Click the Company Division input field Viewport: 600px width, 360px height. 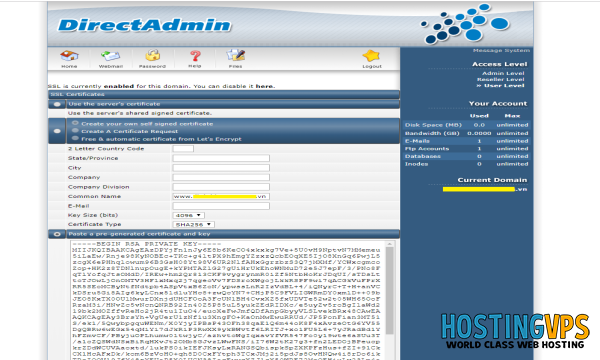221,187
